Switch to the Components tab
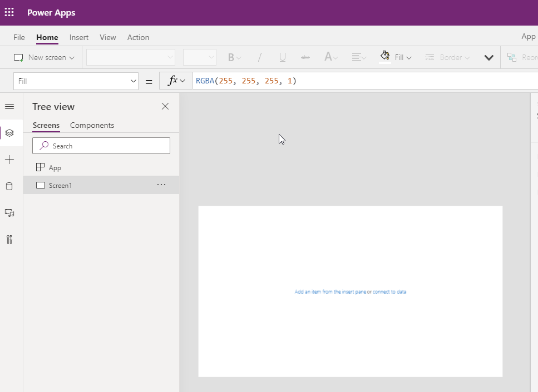 coord(92,125)
